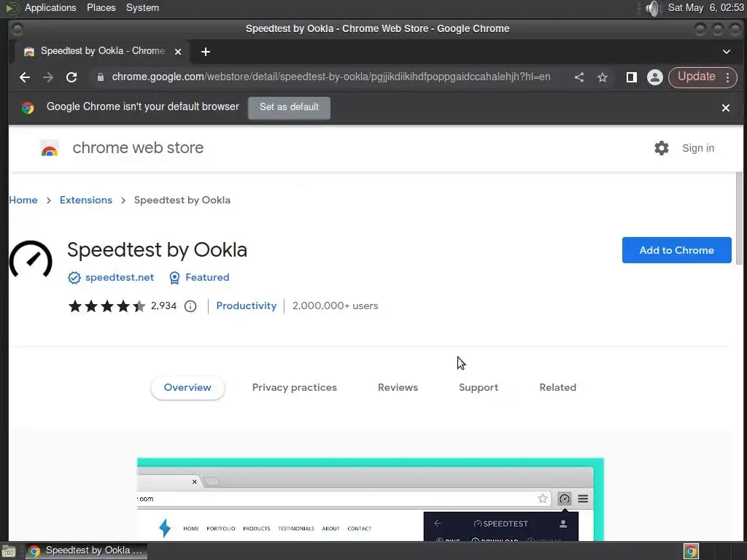
Task: Open the Places menu
Action: pos(101,7)
